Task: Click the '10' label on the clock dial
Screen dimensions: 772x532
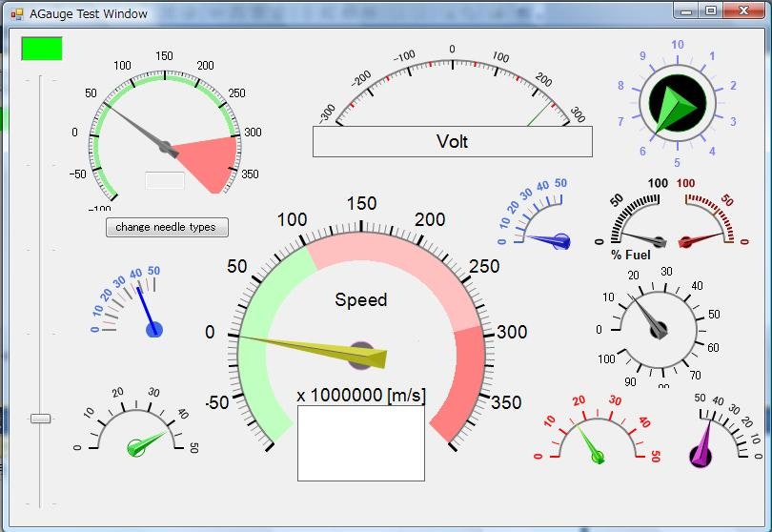Action: pyautogui.click(x=678, y=45)
